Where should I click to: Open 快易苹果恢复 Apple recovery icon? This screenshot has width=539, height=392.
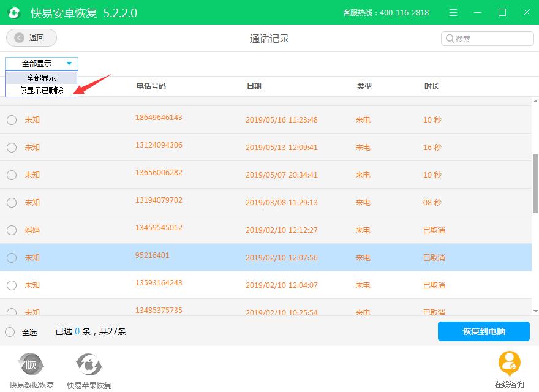click(89, 365)
